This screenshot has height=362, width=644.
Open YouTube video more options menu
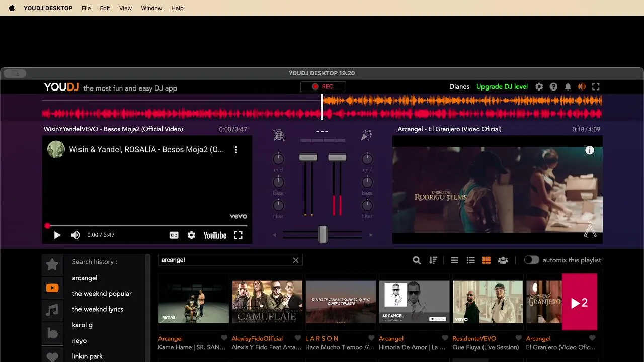click(x=236, y=150)
